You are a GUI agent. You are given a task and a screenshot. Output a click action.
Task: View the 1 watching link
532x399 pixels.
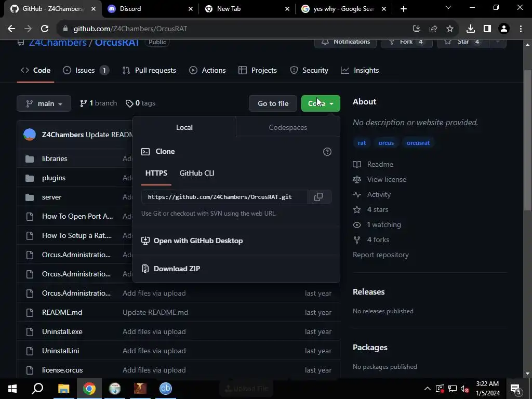[x=377, y=224]
